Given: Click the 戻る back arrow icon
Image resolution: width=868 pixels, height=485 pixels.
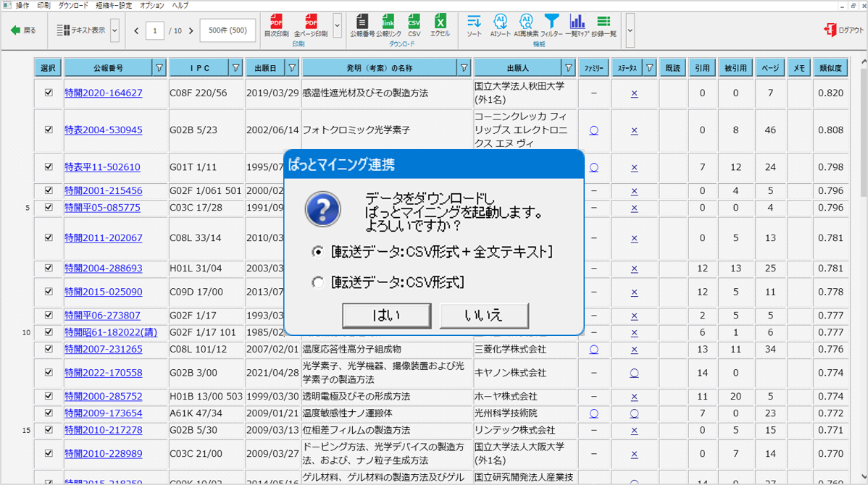Looking at the screenshot, I should (15, 30).
